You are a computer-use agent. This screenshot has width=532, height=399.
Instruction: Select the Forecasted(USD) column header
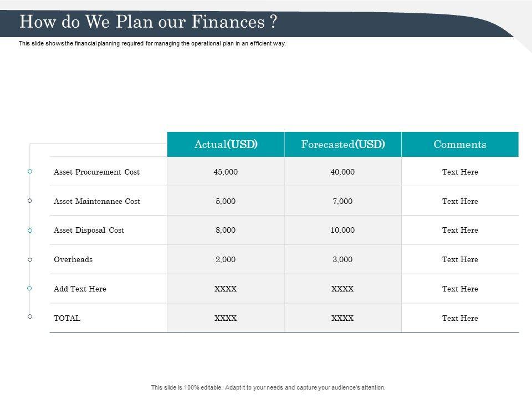coord(343,145)
